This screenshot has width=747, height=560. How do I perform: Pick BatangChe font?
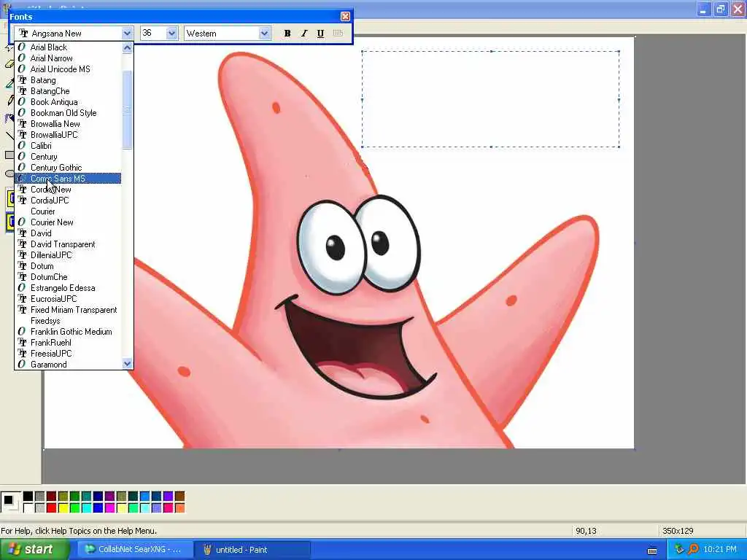tap(68, 91)
